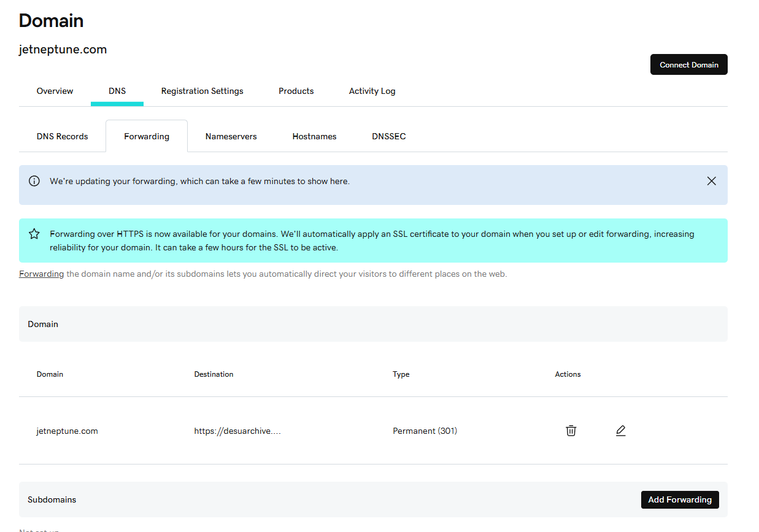Switch to the Products tab
The image size is (759, 532).
[296, 91]
